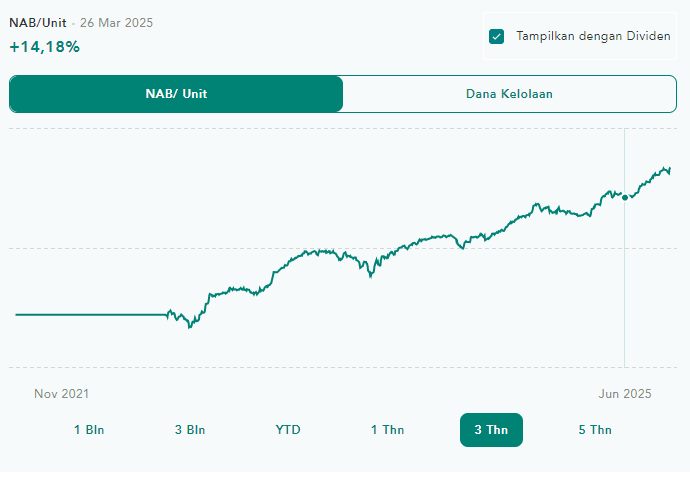Viewport: 690px width, 486px height.
Task: Click the Nov 2021 axis label
Action: click(62, 394)
